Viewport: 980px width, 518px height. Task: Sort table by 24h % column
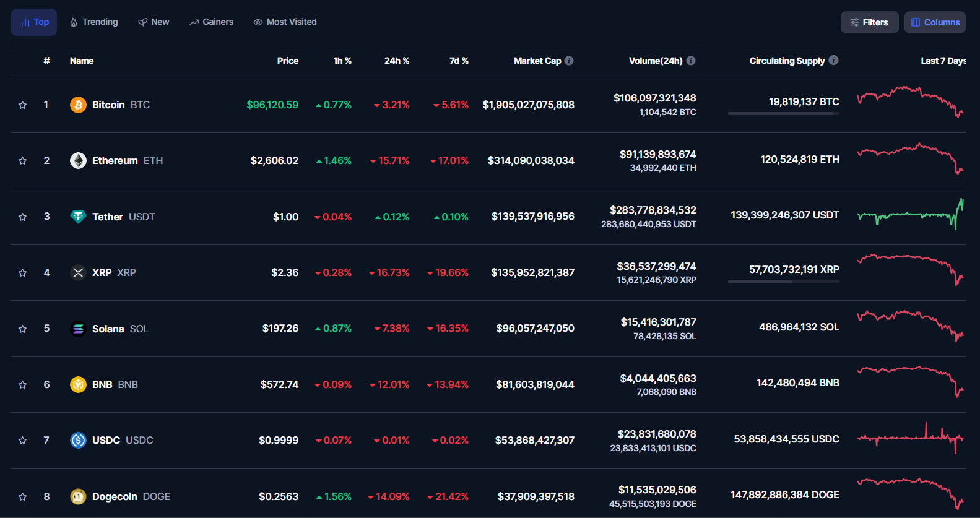click(397, 61)
